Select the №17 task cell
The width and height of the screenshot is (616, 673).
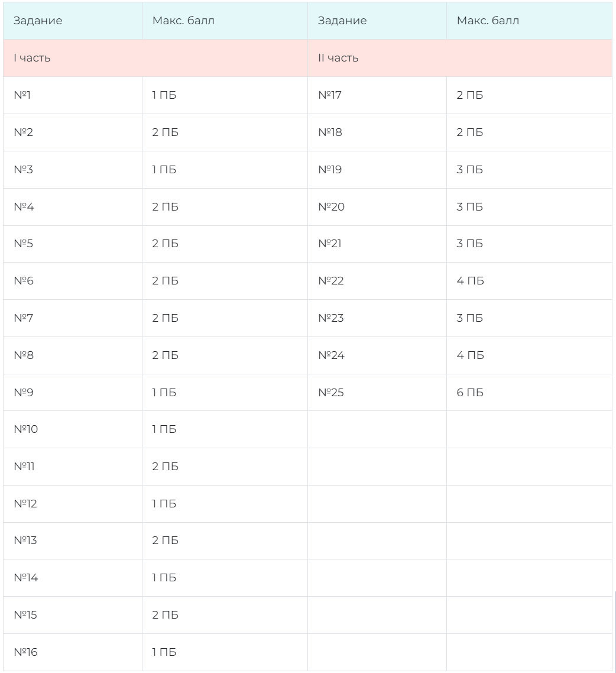click(330, 95)
